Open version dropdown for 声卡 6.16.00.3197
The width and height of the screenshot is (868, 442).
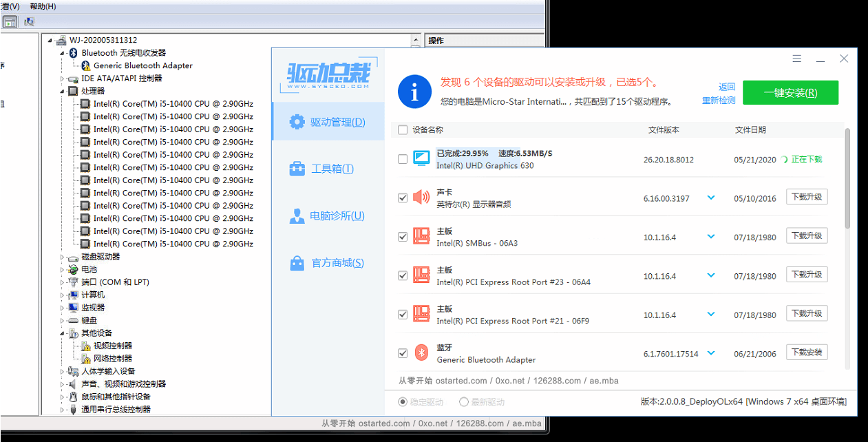click(711, 198)
